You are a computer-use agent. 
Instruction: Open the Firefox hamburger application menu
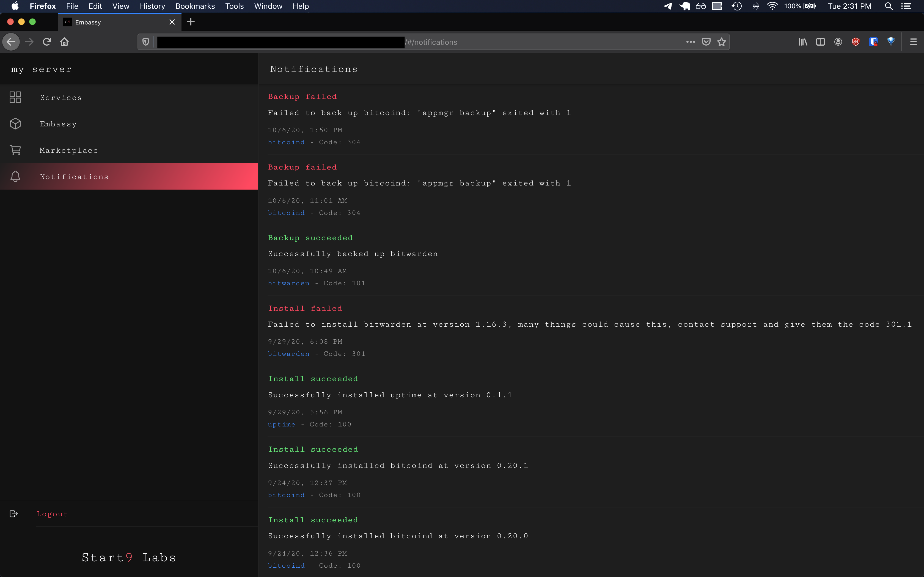(913, 42)
